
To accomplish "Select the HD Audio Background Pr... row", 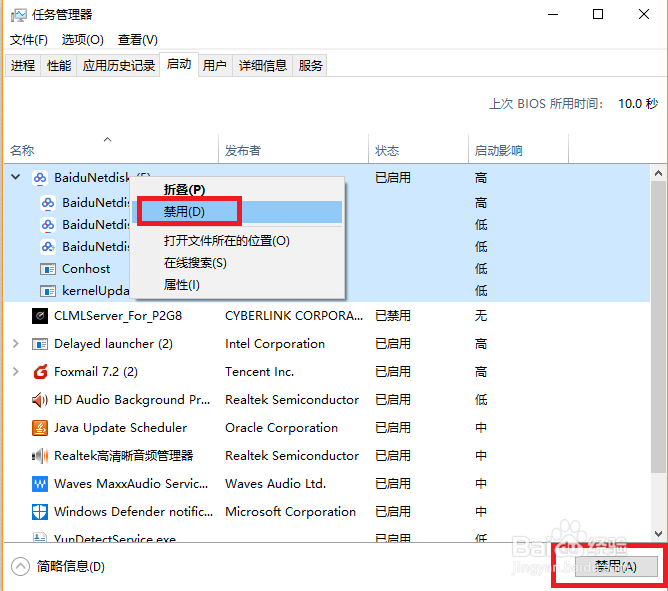I will [327, 400].
